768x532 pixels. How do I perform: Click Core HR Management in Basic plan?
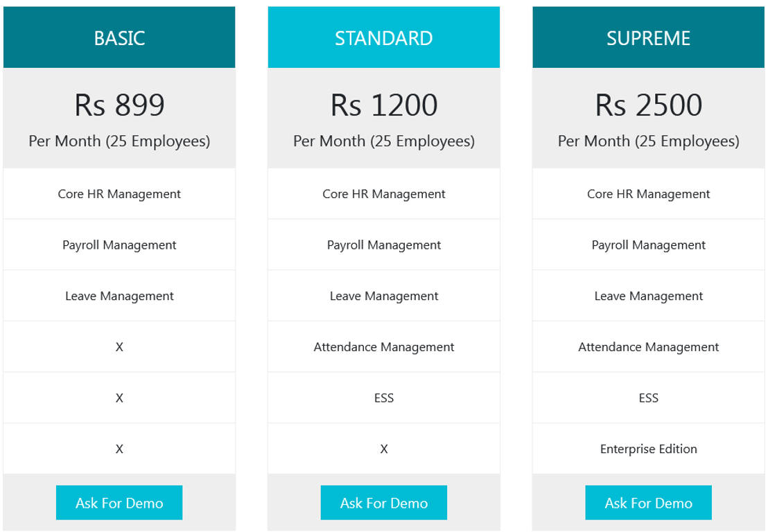coord(119,194)
